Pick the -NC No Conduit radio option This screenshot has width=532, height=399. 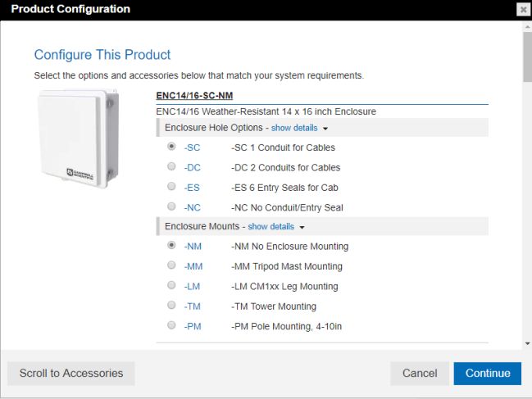pos(171,206)
